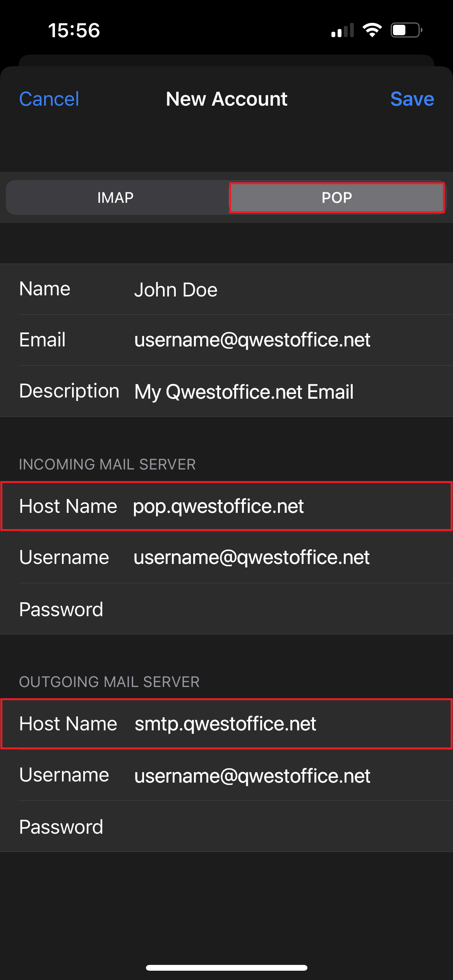Switch to the IMAP account type
The image size is (453, 980).
pos(115,198)
